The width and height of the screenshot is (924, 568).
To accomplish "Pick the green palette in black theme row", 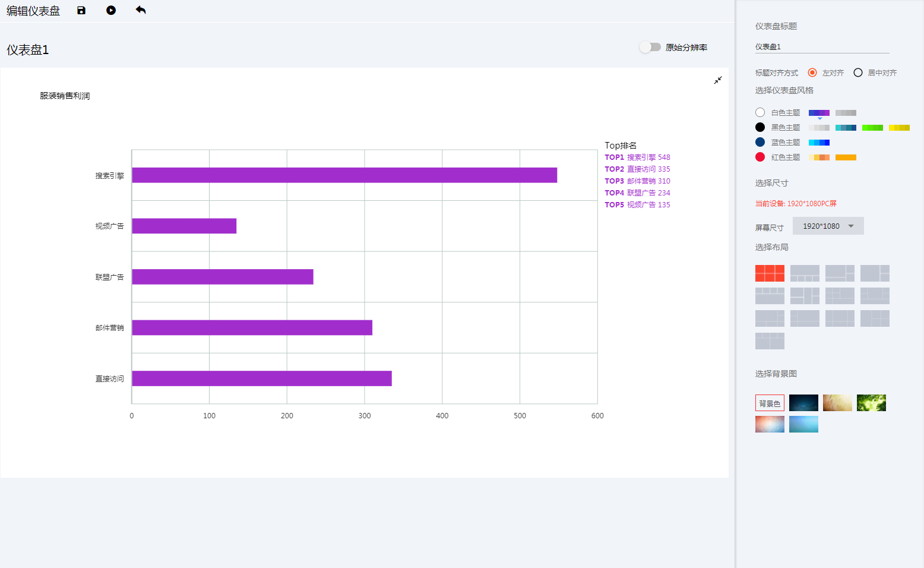I will 872,128.
